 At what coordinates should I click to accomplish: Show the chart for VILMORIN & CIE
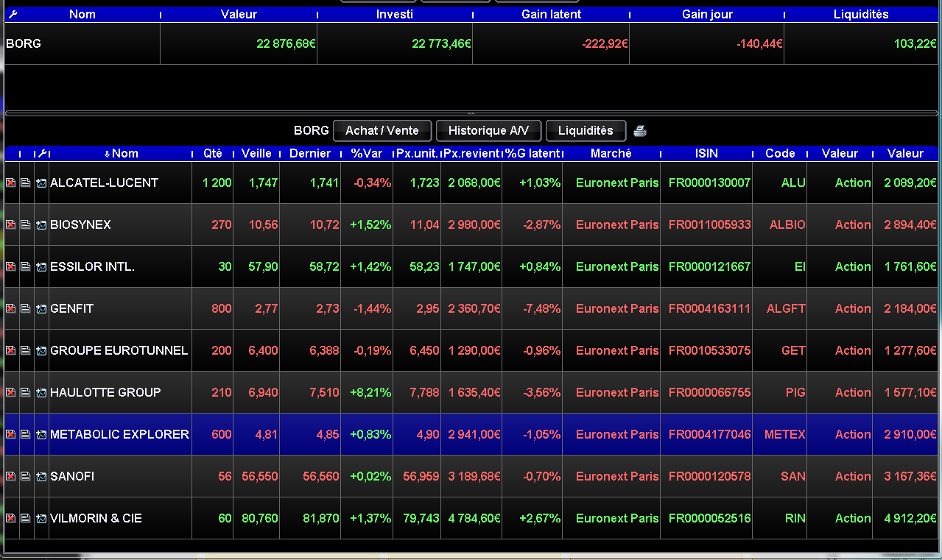tap(41, 518)
